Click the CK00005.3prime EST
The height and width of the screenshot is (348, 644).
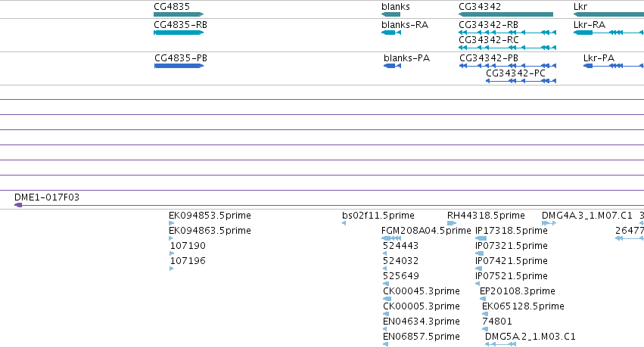coord(386,315)
